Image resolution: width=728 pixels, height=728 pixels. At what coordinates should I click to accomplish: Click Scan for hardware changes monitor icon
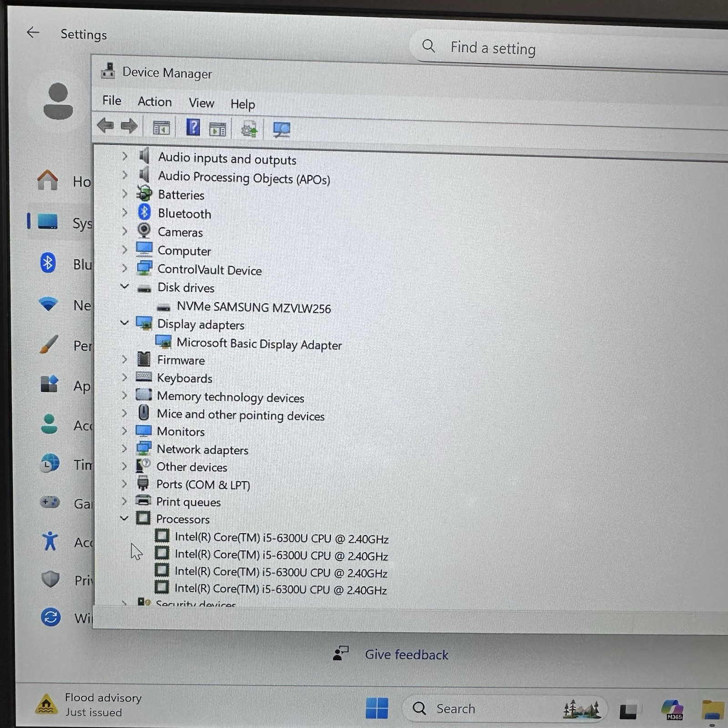[x=282, y=130]
